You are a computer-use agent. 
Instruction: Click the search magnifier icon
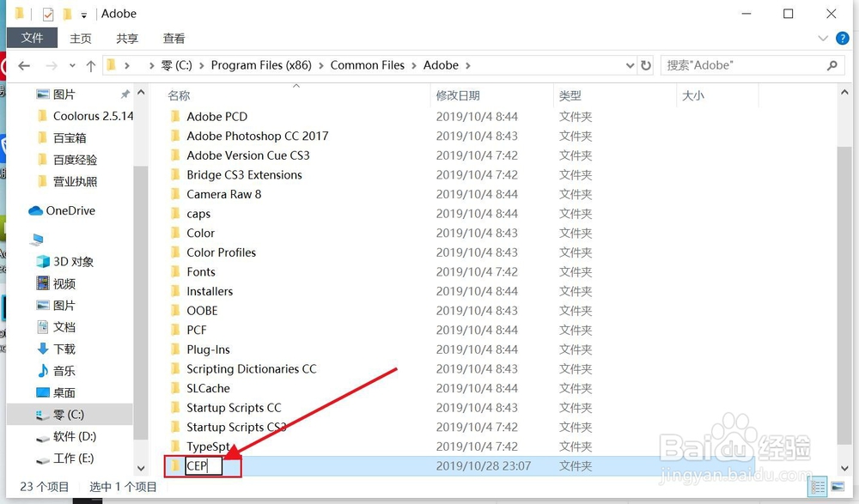[x=832, y=66]
